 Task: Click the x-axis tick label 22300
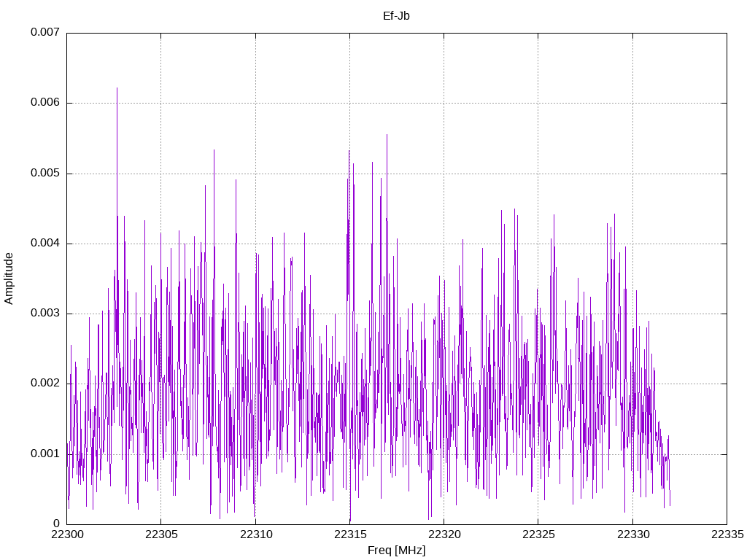pos(66,534)
